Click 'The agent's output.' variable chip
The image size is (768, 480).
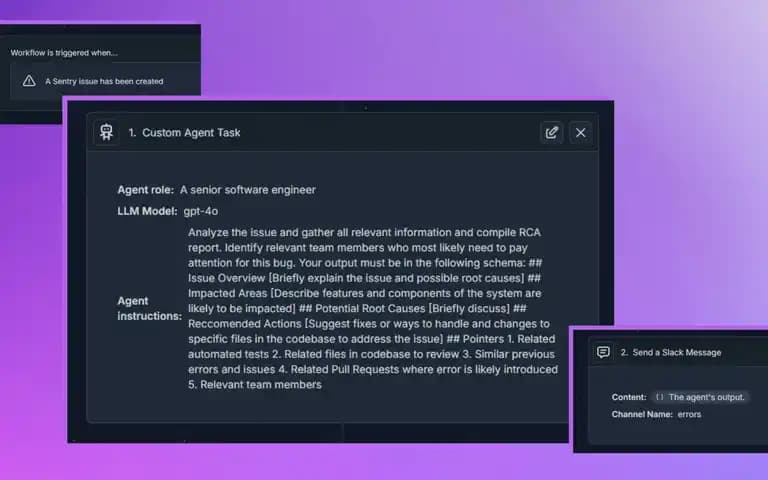[x=700, y=397]
